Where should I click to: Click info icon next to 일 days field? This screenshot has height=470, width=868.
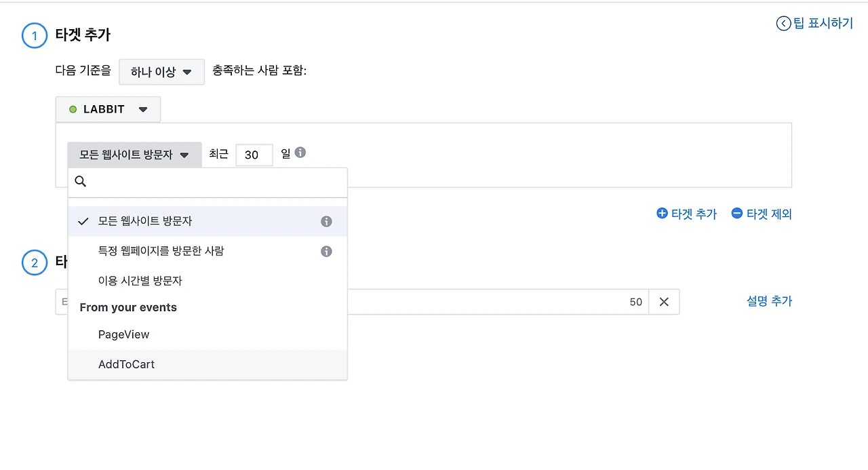point(300,153)
